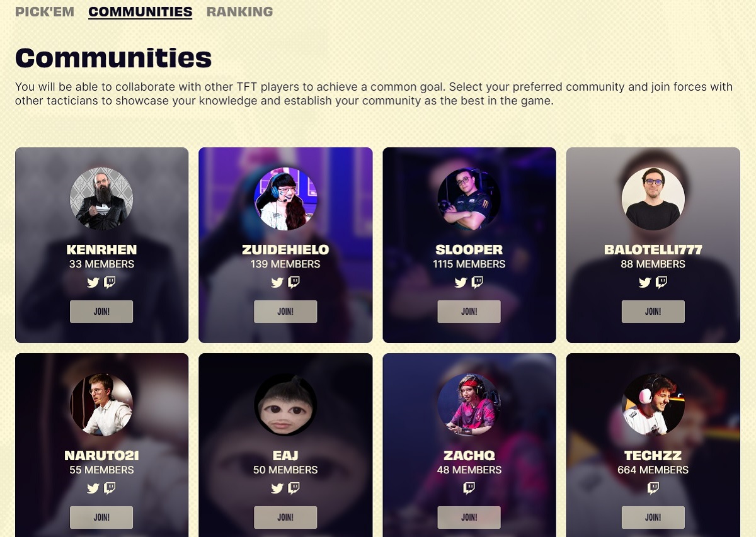Open Zuidehielo's Twitter icon
This screenshot has height=537, width=756.
(277, 283)
